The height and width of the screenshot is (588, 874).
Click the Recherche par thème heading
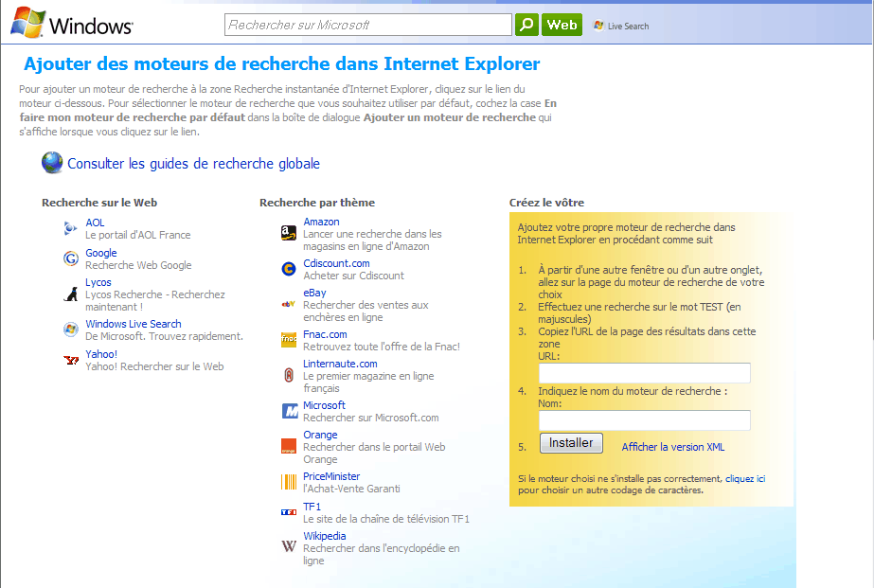click(317, 203)
